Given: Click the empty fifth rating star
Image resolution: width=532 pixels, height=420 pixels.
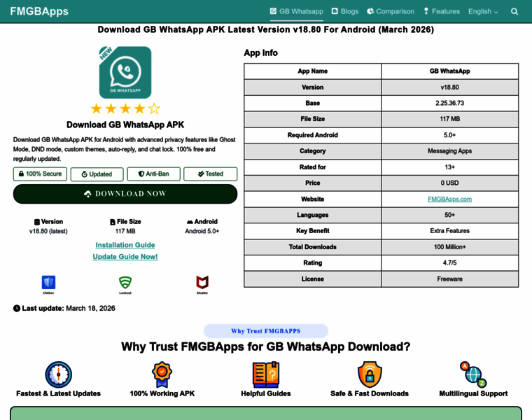Looking at the screenshot, I should (154, 109).
